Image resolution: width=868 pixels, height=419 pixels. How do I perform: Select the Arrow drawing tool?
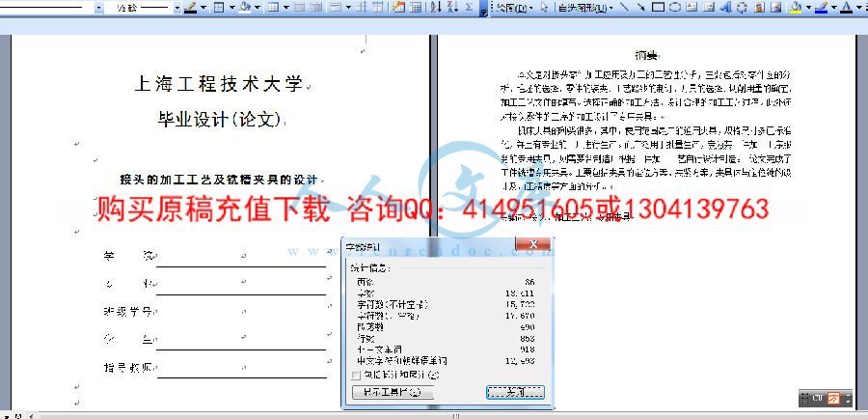point(640,7)
